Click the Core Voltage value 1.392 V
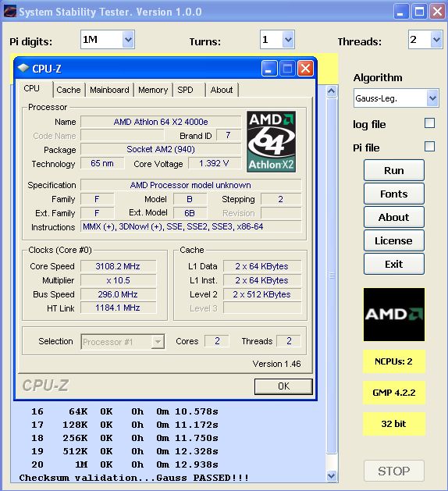The width and height of the screenshot is (448, 491). tap(215, 163)
